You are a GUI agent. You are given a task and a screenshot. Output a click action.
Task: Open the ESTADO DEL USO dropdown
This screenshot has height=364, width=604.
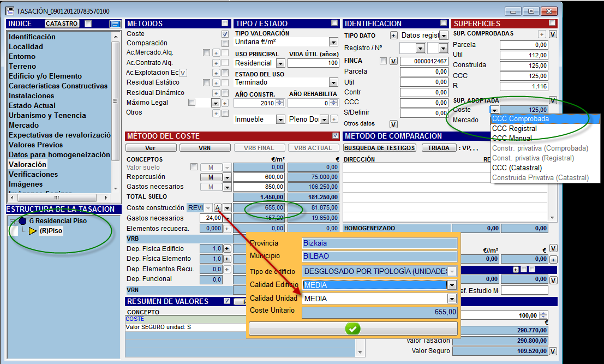click(x=333, y=82)
